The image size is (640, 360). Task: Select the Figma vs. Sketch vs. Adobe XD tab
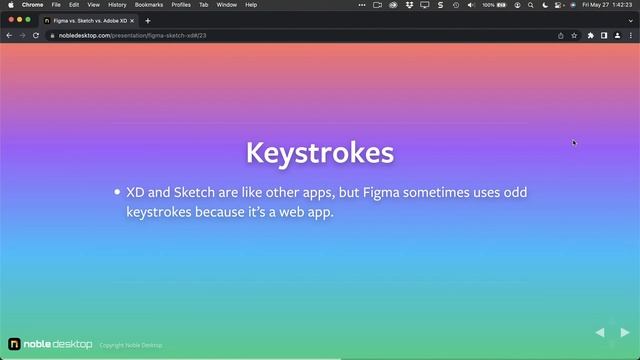pyautogui.click(x=89, y=21)
